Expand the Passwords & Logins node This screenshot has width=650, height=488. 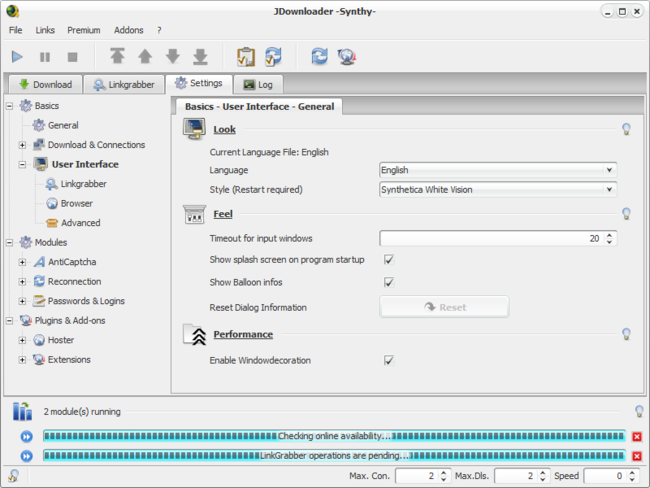(x=22, y=301)
